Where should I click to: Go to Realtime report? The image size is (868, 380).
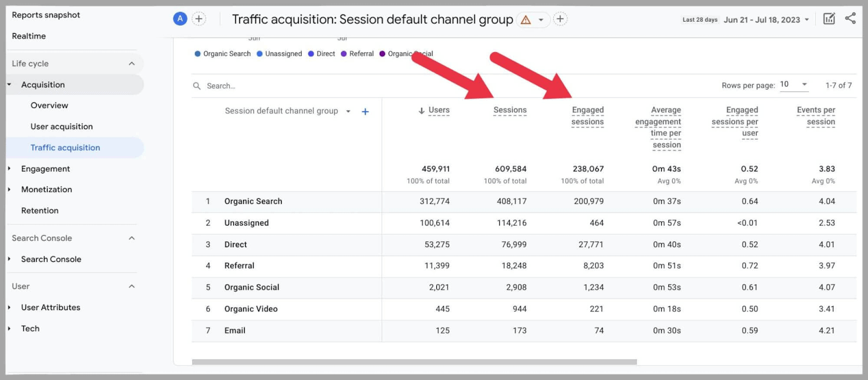(29, 36)
